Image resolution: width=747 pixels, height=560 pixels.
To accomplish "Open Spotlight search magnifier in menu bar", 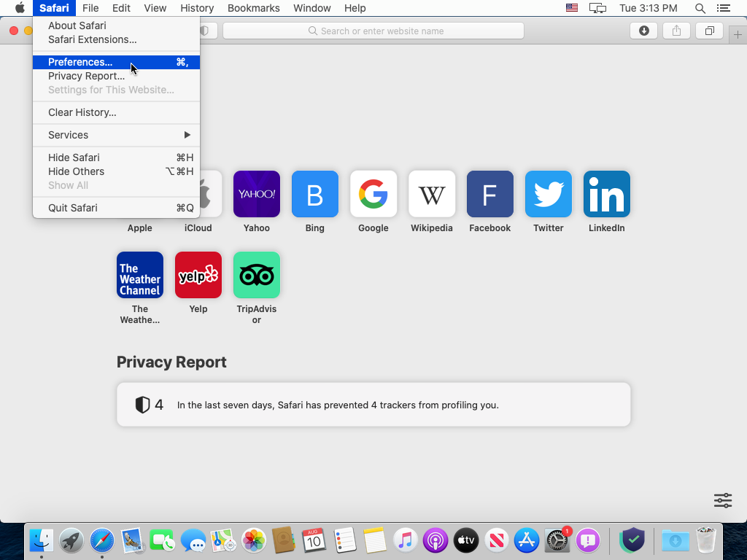I will [x=700, y=8].
